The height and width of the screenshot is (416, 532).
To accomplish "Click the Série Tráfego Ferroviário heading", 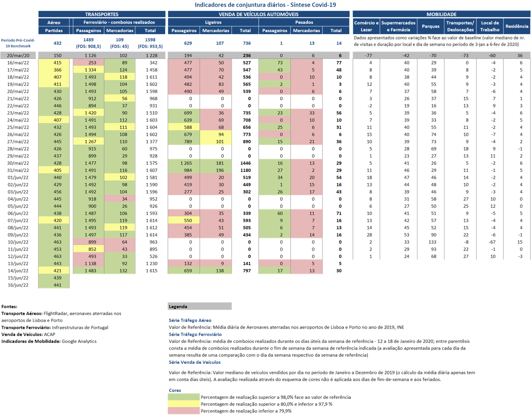I will pos(195,334).
